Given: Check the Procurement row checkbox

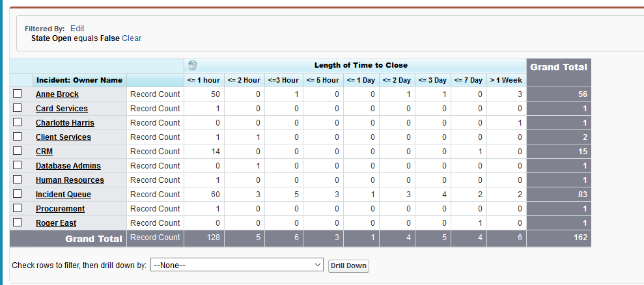Looking at the screenshot, I should coord(18,209).
